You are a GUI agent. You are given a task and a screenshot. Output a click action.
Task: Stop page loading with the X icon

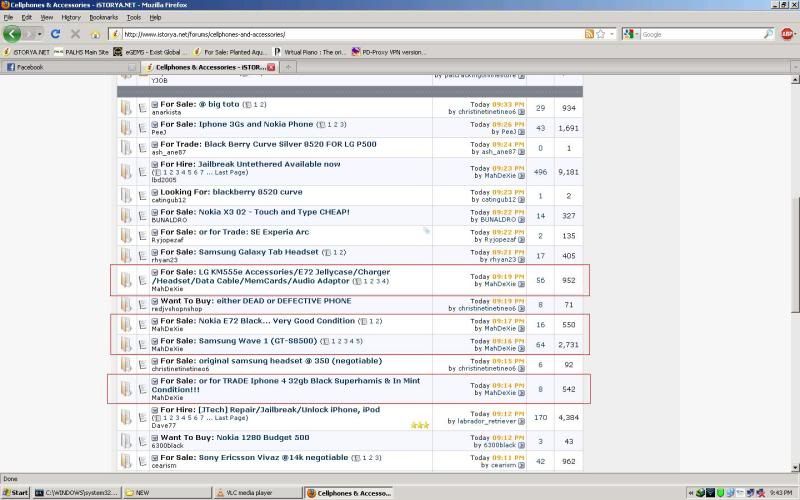[75, 34]
